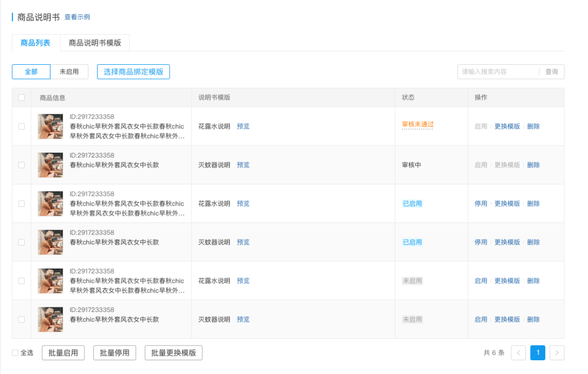Open product thumbnail in 未启用 灭蚊器说明 row
This screenshot has height=374, width=588.
(50, 320)
